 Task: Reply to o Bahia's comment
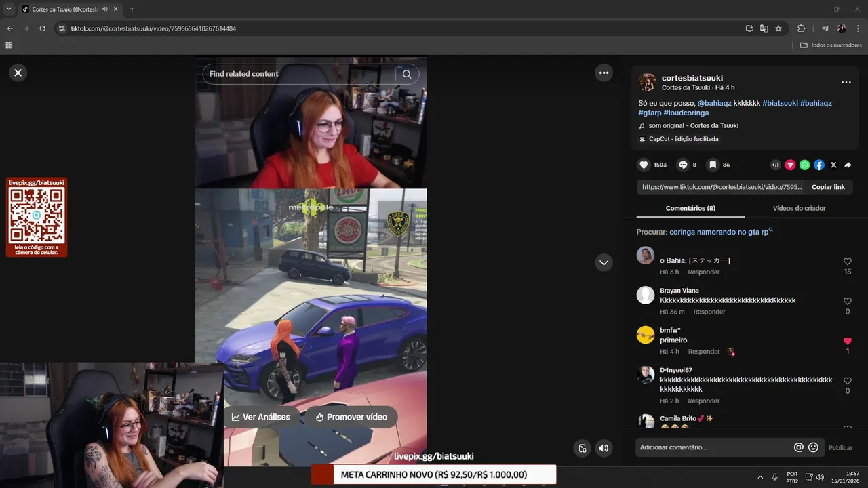pyautogui.click(x=704, y=272)
